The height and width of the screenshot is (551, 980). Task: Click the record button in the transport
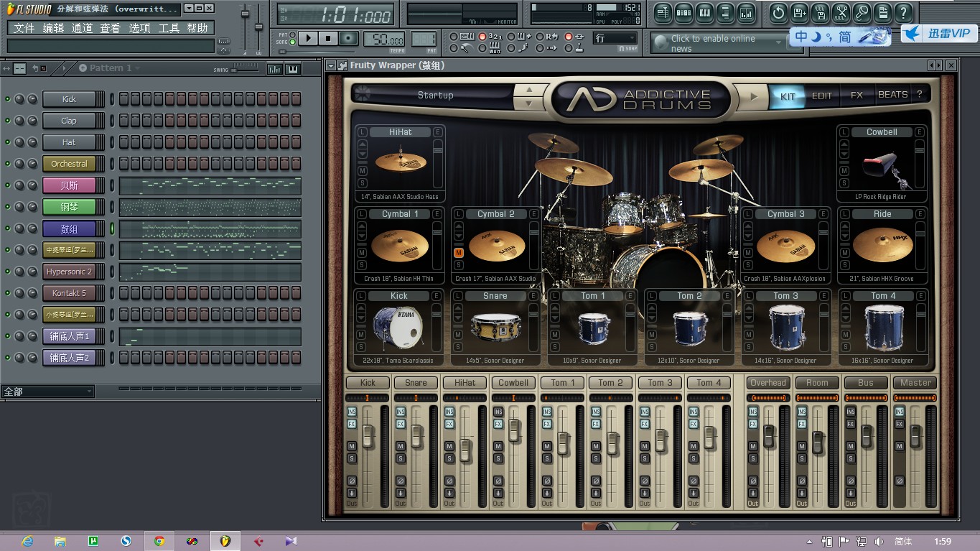pyautogui.click(x=349, y=38)
